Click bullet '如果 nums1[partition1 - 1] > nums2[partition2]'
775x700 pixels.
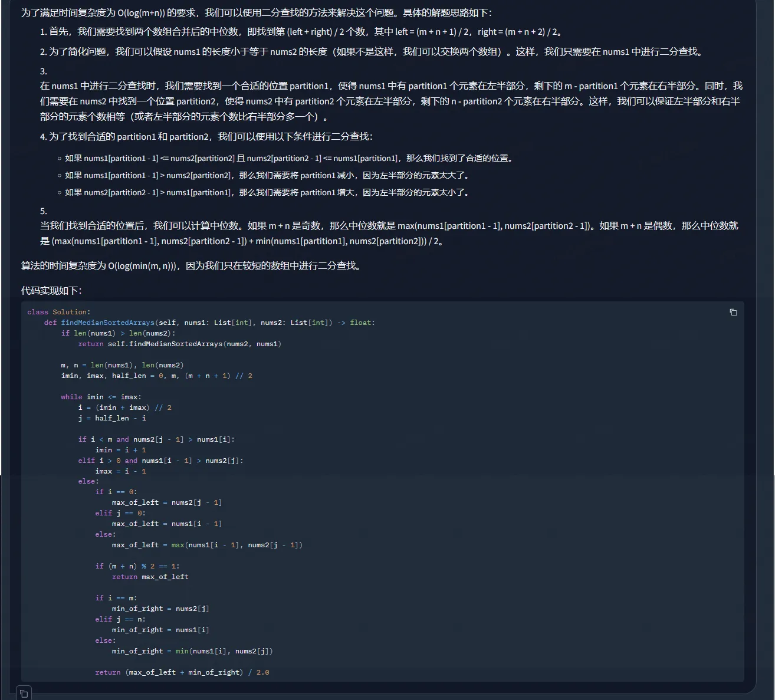(x=267, y=175)
